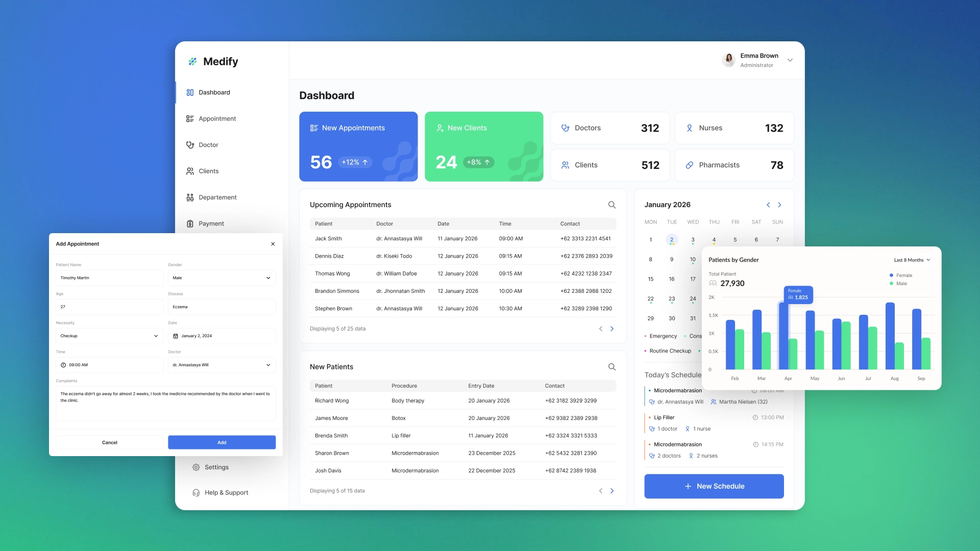
Task: Expand the Emma Brown profile menu
Action: click(790, 60)
